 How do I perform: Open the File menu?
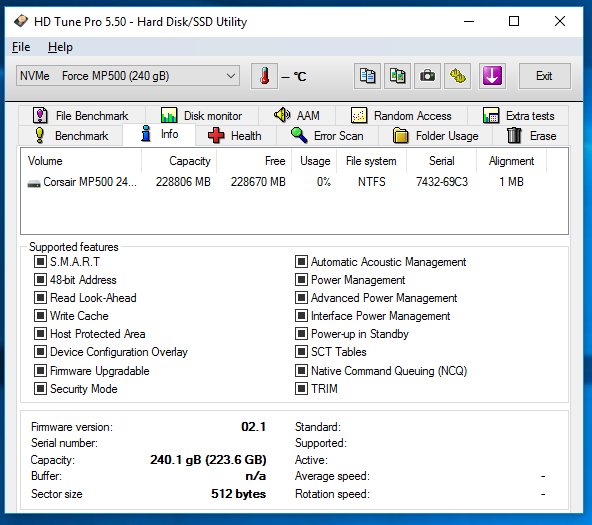point(21,47)
